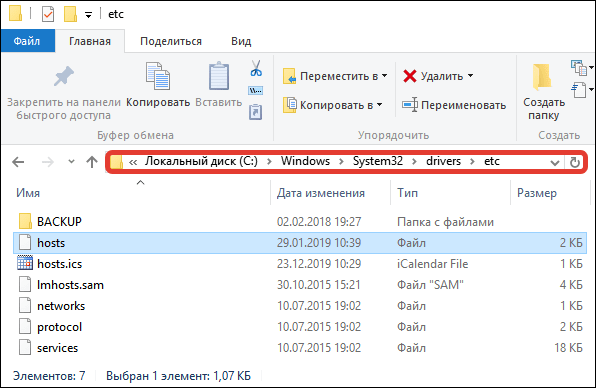Image resolution: width=596 pixels, height=388 pixels.
Task: Expand chevron after Локальный диск (C:)
Action: (x=269, y=162)
